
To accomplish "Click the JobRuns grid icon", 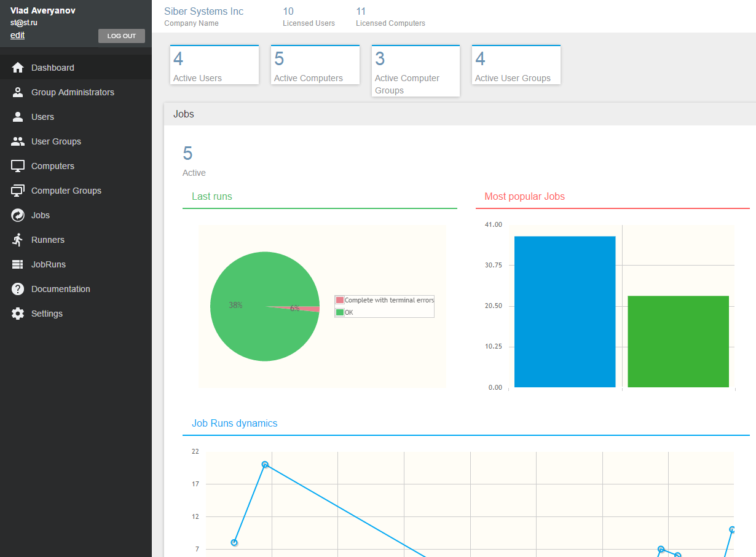I will click(18, 264).
